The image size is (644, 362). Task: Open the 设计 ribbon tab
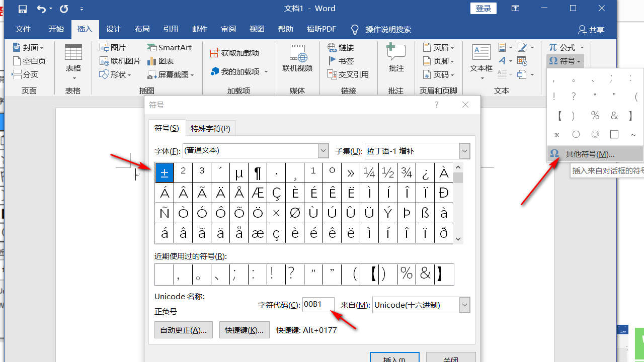[113, 29]
